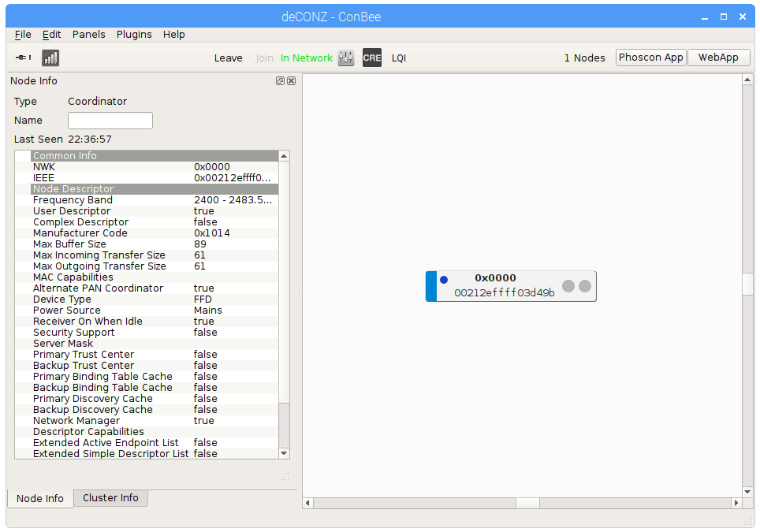Select the Extended Active Endpoint List row
This screenshot has height=532, width=760.
(147, 442)
